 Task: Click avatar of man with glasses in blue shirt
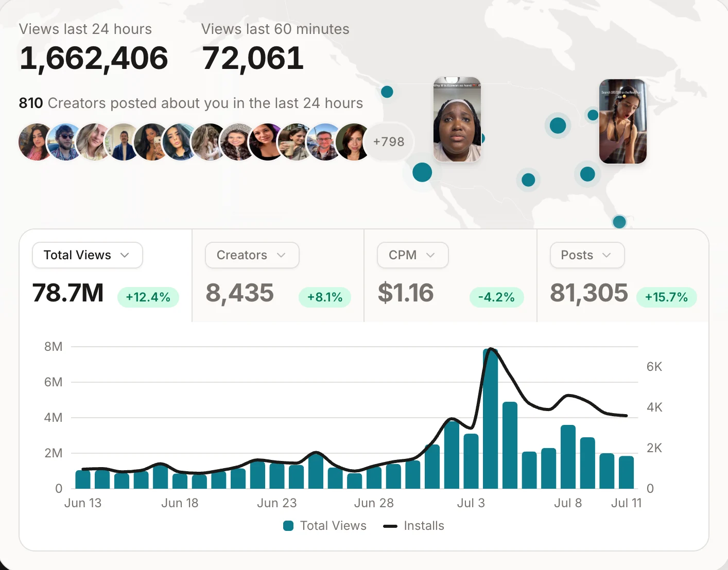324,141
